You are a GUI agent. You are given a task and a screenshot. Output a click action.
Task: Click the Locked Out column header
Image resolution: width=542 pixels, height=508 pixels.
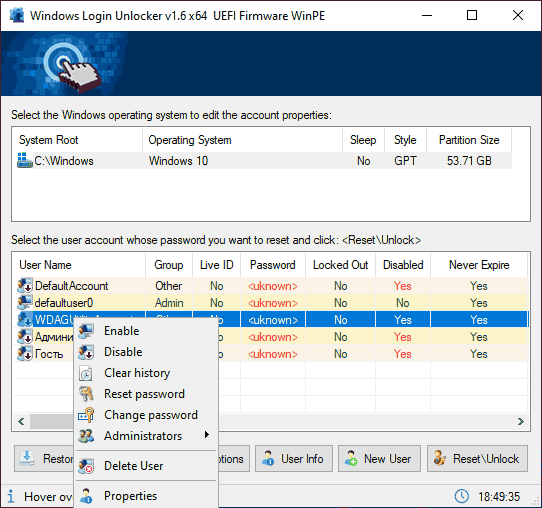[x=340, y=265]
